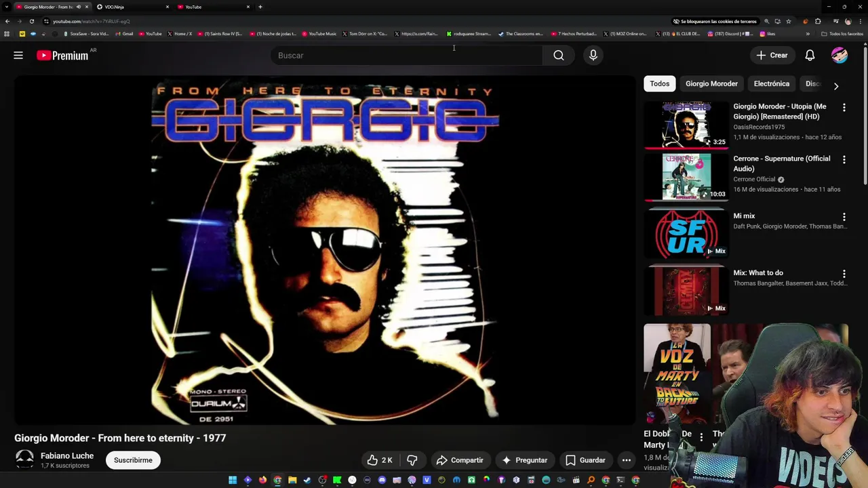Open Giorgio Moroder Utopia thumbnail

(x=686, y=125)
